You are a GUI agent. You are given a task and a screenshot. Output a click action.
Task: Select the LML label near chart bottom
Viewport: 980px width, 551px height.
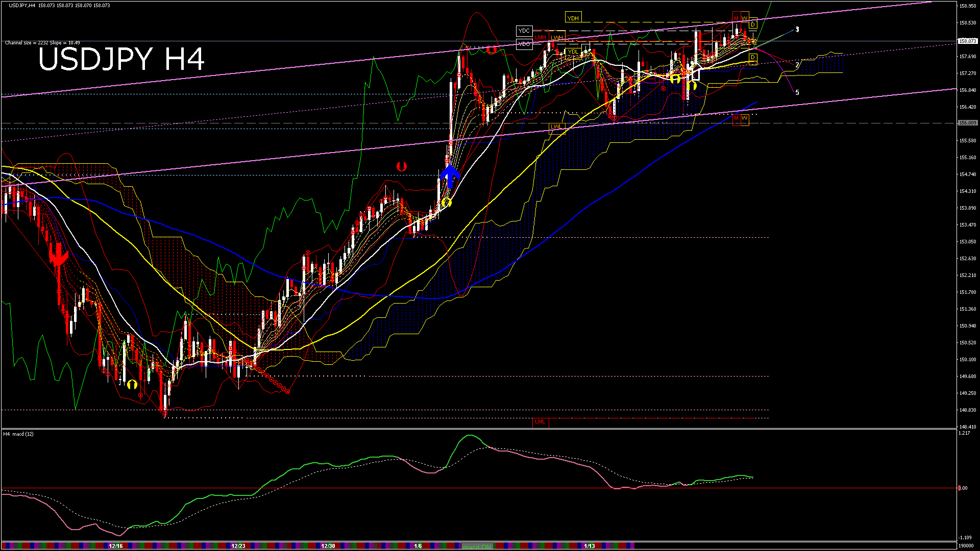coord(540,422)
